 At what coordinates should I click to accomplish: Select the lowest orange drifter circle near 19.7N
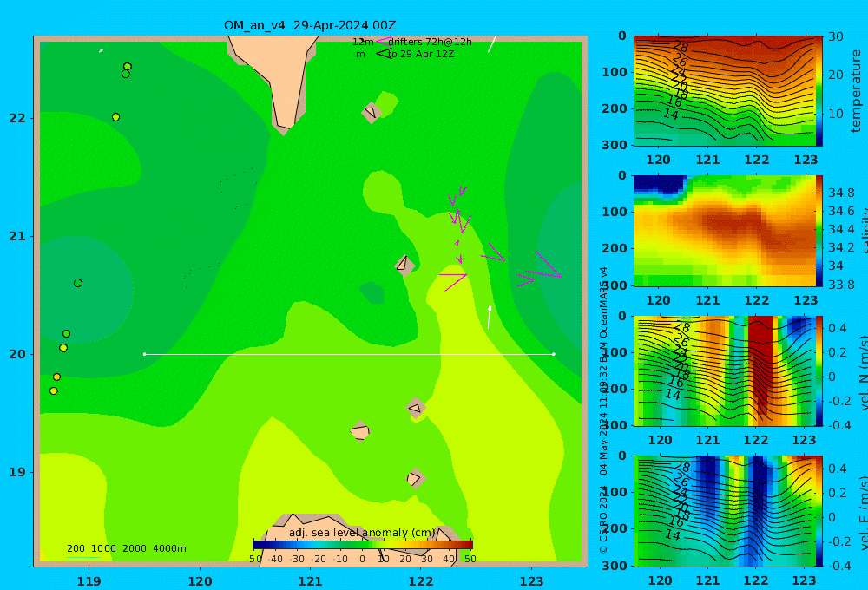54,390
